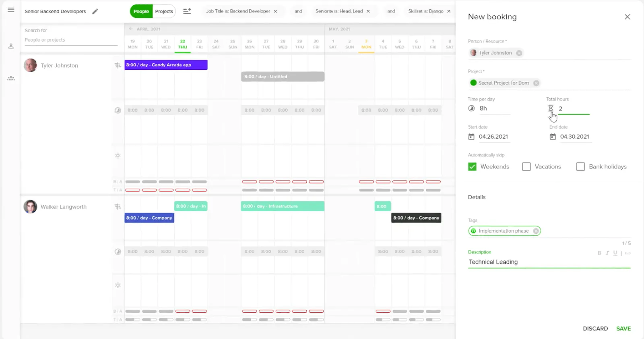
Task: Switch to the People view
Action: click(x=141, y=11)
